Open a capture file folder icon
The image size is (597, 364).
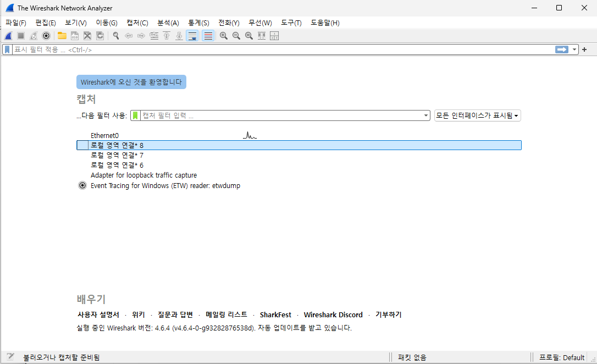(62, 36)
